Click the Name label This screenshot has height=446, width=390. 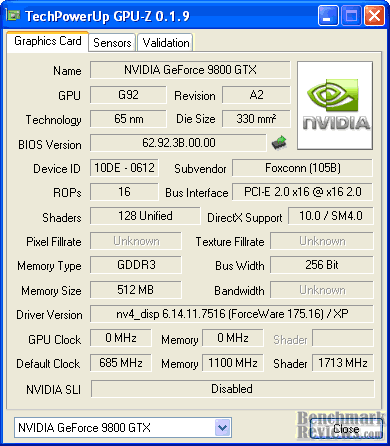coord(67,71)
